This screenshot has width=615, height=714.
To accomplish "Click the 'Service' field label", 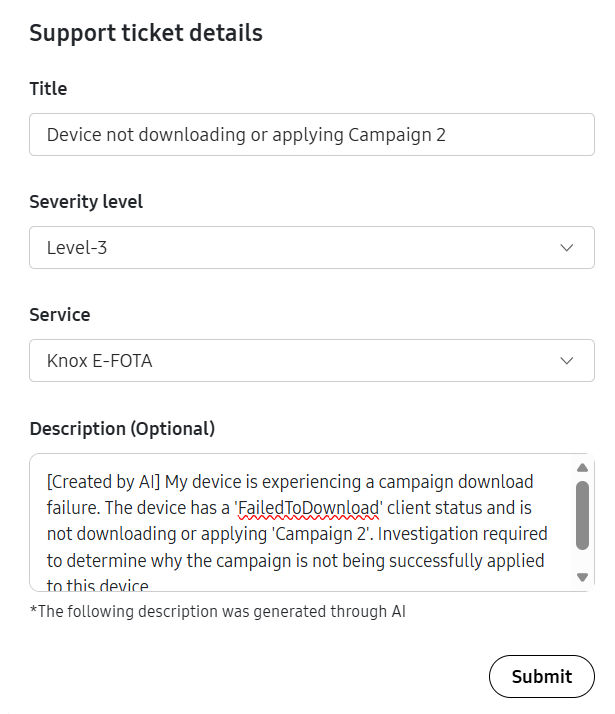I will [60, 315].
